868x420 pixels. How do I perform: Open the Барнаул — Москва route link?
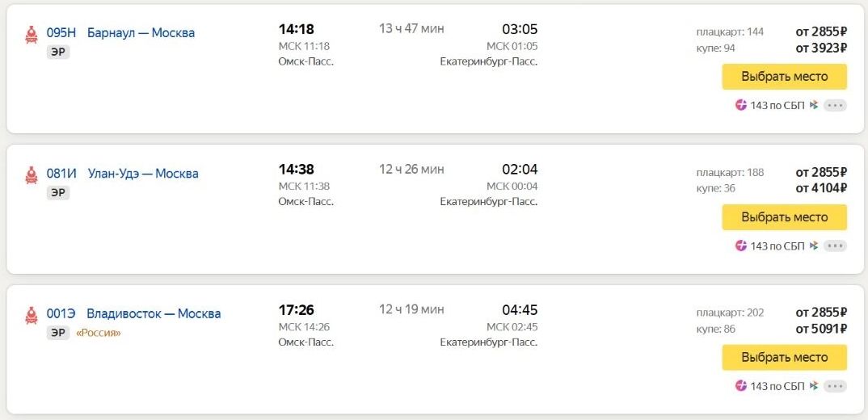(x=141, y=33)
